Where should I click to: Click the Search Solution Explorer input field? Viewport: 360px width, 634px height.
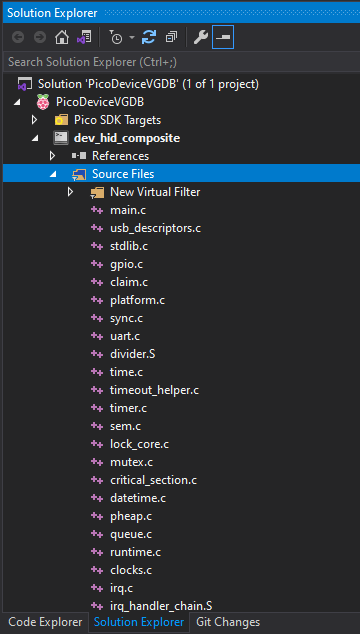pyautogui.click(x=181, y=62)
